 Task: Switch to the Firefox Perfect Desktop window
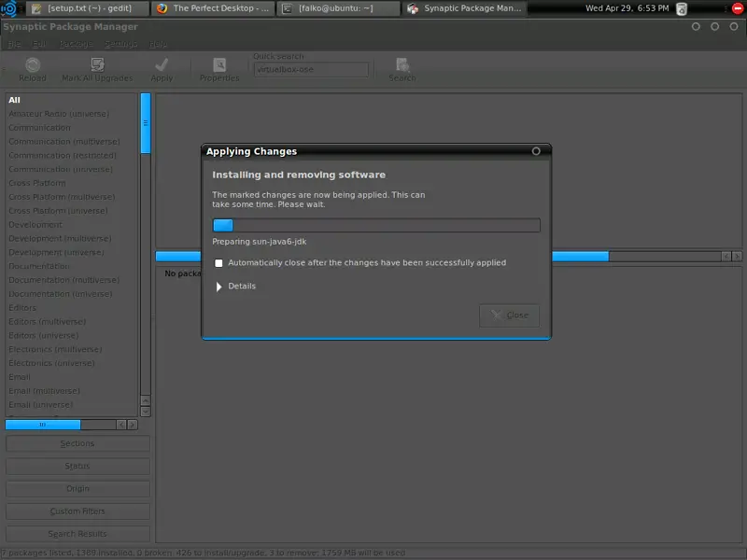tap(213, 8)
